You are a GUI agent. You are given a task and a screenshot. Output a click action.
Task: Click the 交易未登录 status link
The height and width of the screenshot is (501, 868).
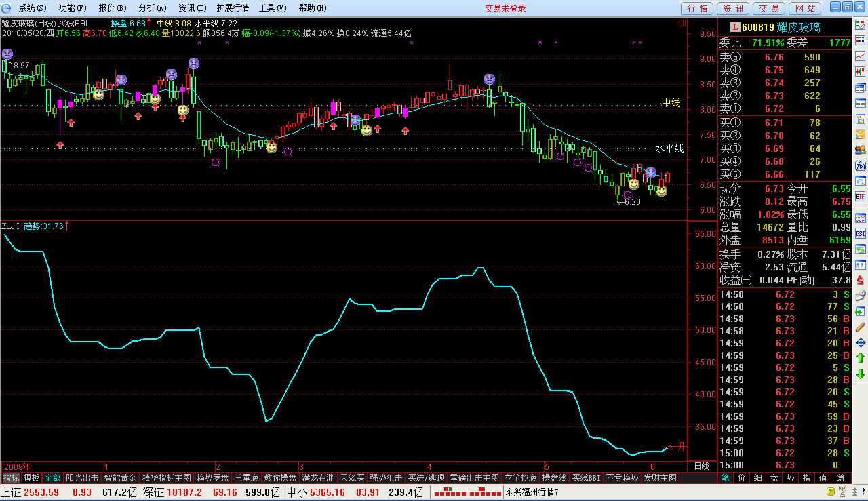[505, 8]
